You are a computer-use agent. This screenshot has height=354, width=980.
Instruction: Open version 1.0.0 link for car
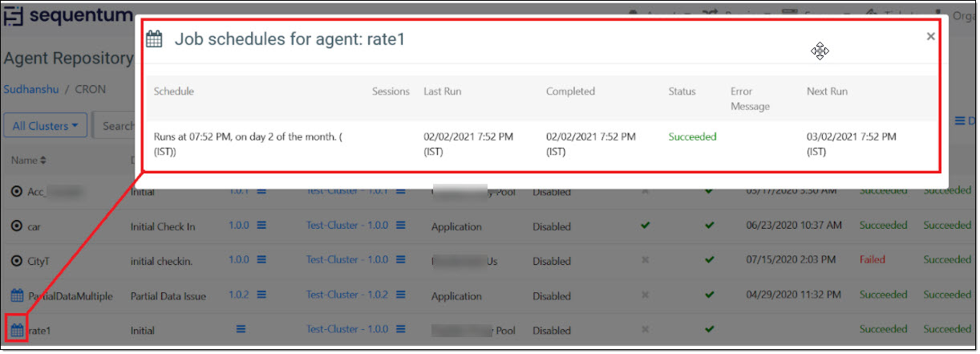tap(238, 226)
